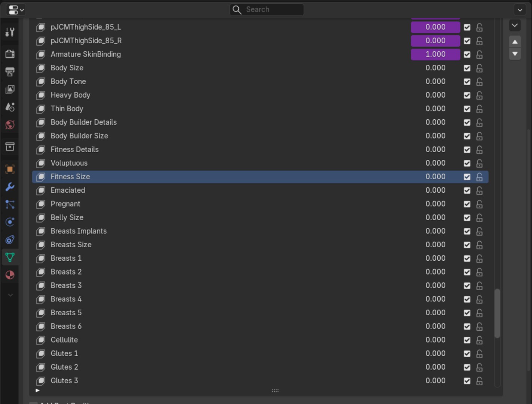This screenshot has height=404, width=532.
Task: Move the selected shape key down
Action: (515, 54)
